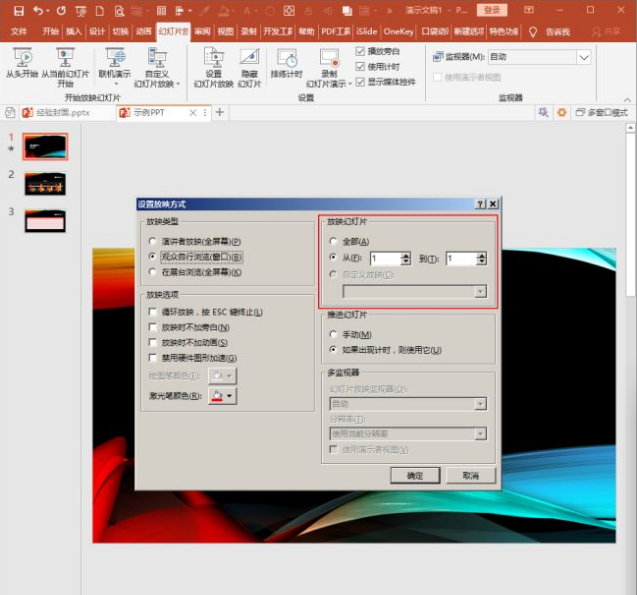Switch to the 动画 ribbon tab

pos(144,31)
